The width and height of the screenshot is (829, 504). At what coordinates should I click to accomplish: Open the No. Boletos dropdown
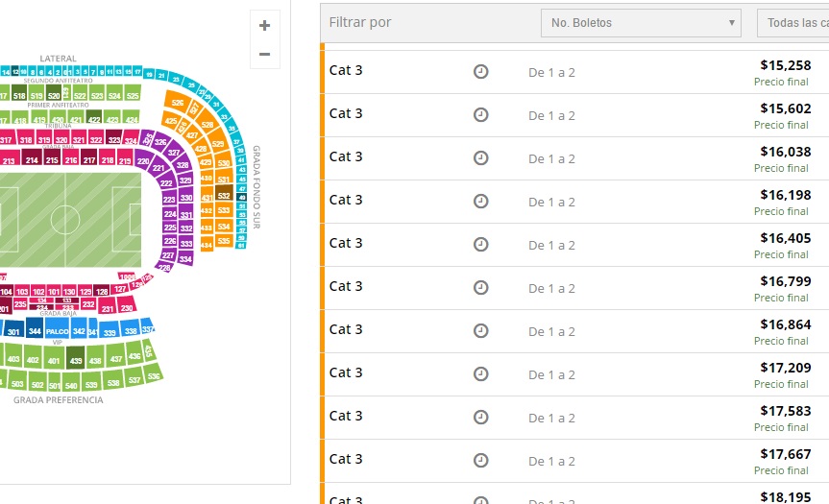pyautogui.click(x=641, y=23)
